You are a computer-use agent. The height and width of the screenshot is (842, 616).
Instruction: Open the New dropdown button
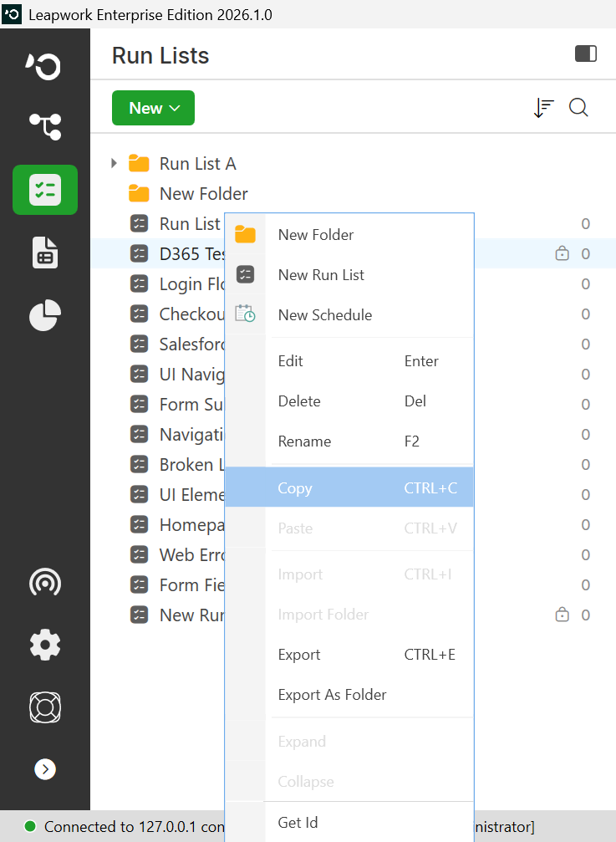click(x=154, y=108)
